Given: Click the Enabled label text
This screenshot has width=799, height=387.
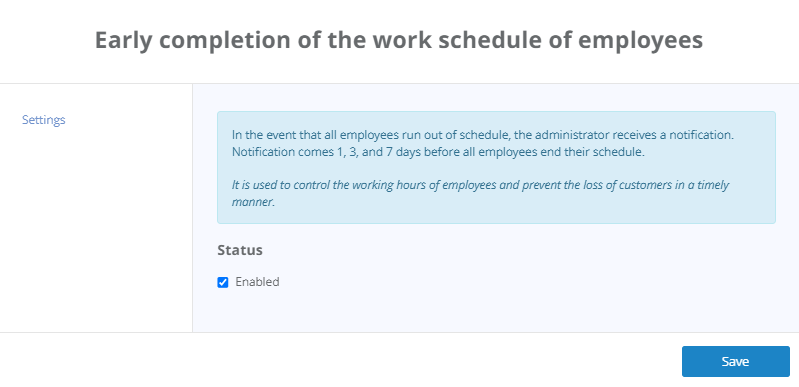Looking at the screenshot, I should pos(257,282).
